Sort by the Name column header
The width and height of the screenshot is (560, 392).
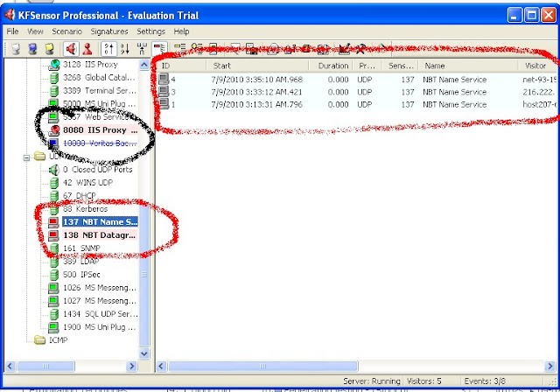point(468,66)
